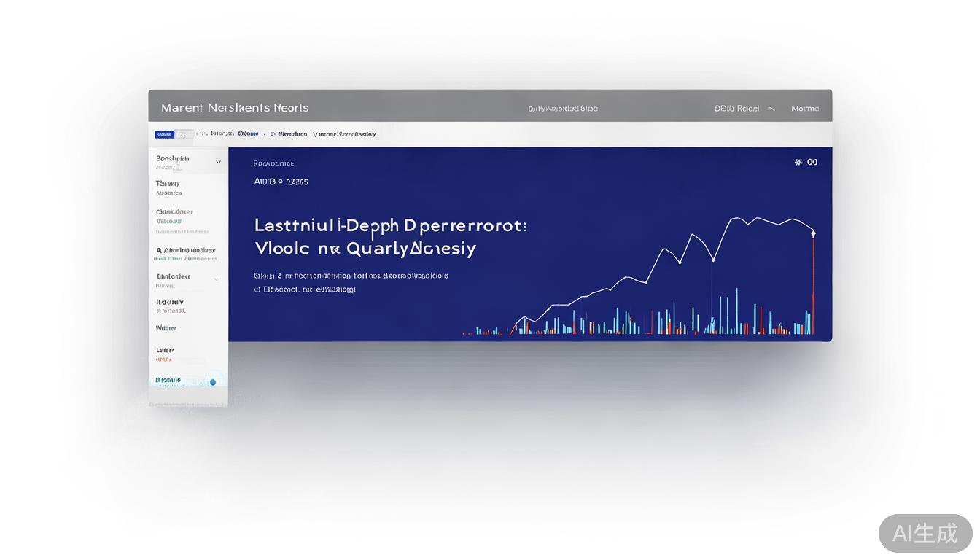Screen dimensions: 980x560
Task: Click the asterisk icon in banner corner
Action: pos(798,162)
